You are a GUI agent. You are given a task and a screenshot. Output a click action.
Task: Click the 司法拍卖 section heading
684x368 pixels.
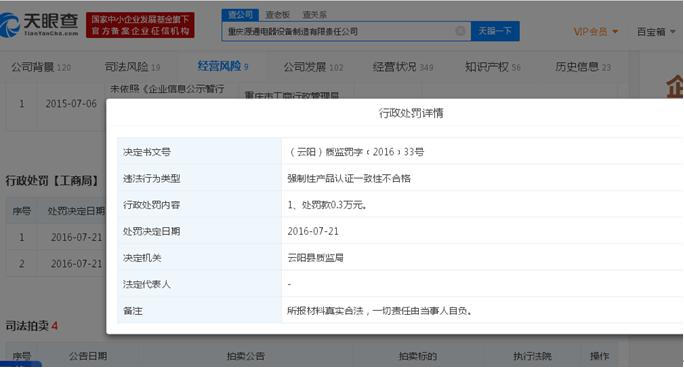click(31, 326)
